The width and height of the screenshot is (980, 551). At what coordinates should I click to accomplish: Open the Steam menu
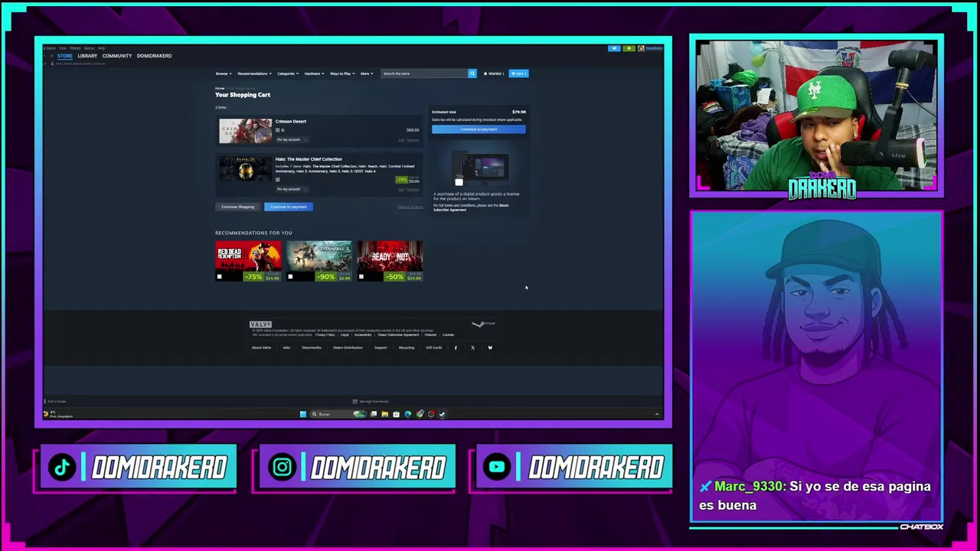click(x=51, y=48)
